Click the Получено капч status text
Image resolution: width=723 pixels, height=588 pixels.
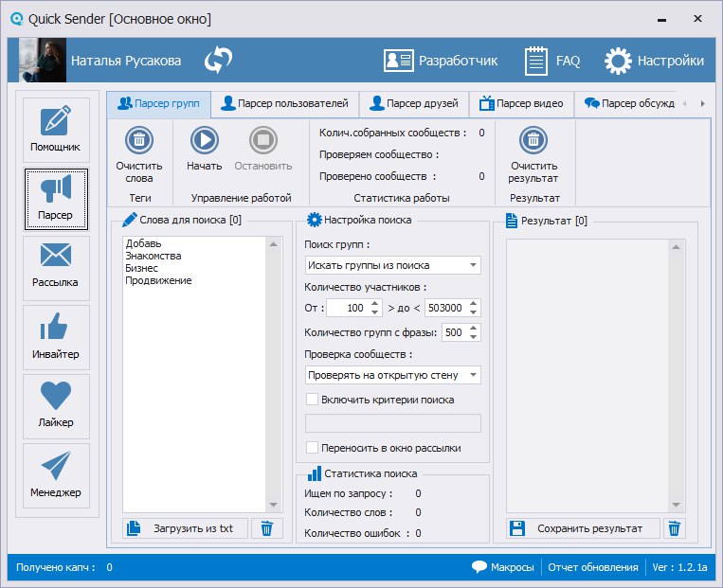click(x=56, y=567)
